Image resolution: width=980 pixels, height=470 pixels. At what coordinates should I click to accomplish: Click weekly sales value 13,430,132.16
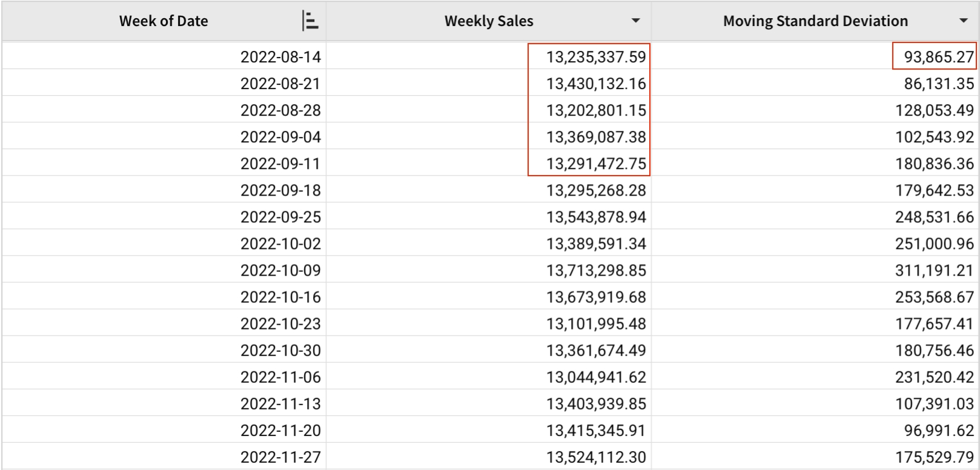click(596, 84)
